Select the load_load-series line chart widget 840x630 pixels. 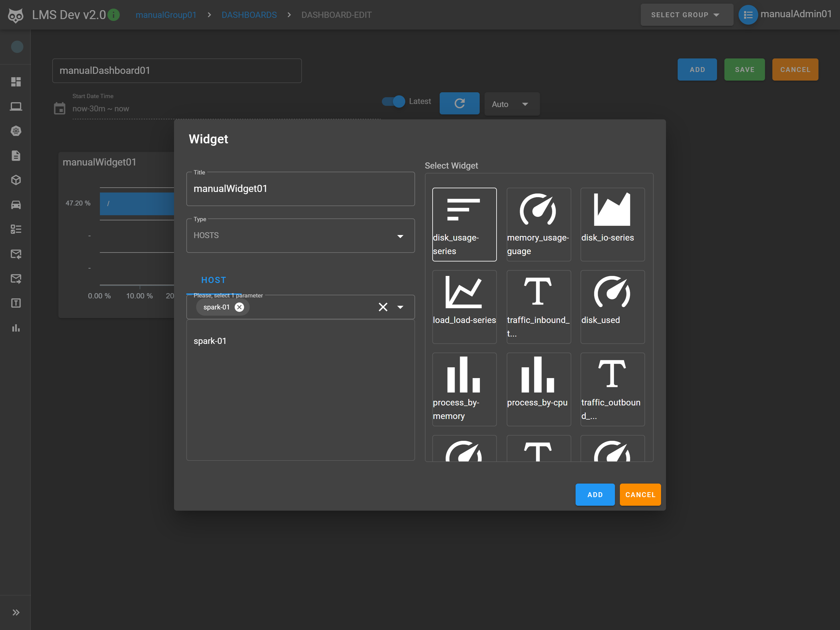(464, 306)
